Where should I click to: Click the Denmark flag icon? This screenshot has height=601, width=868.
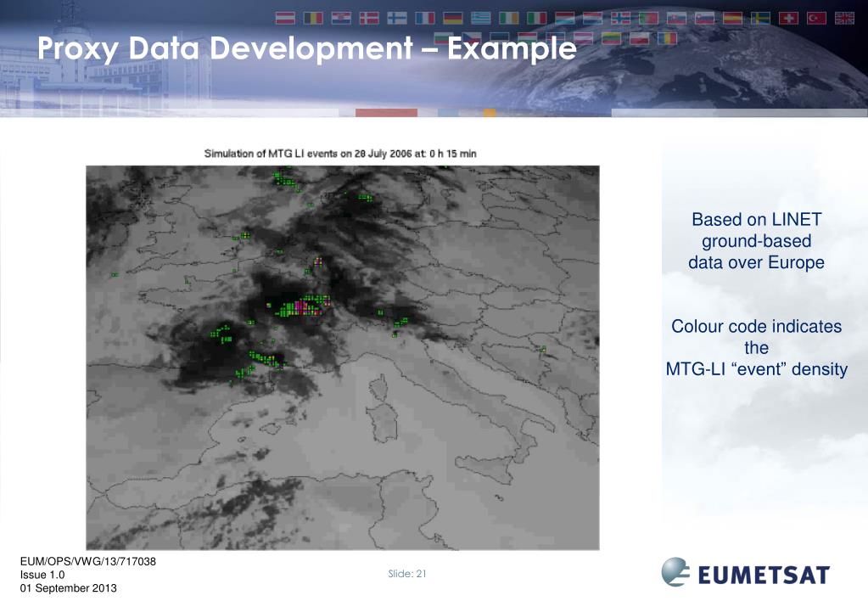click(x=369, y=19)
